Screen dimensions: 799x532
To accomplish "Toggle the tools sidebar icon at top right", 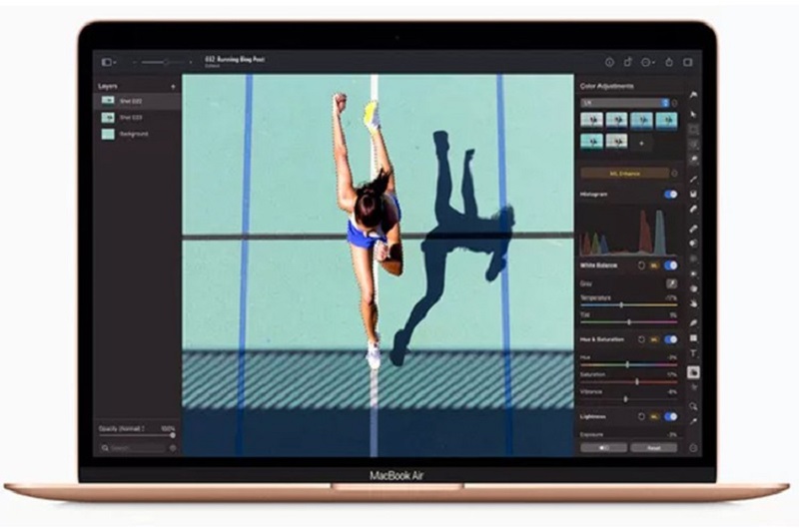I will click(688, 62).
